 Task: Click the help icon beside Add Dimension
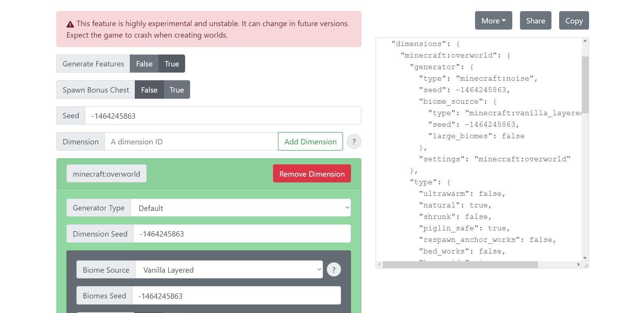(354, 142)
